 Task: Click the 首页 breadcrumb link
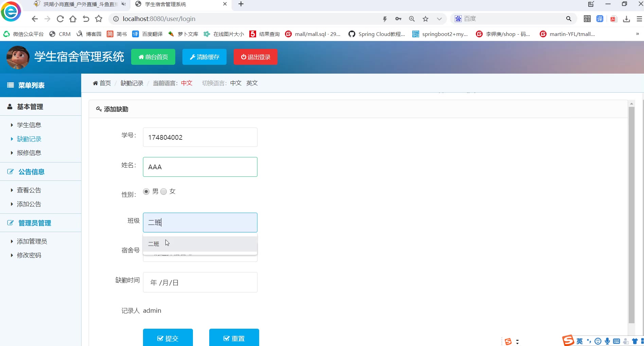(x=102, y=83)
